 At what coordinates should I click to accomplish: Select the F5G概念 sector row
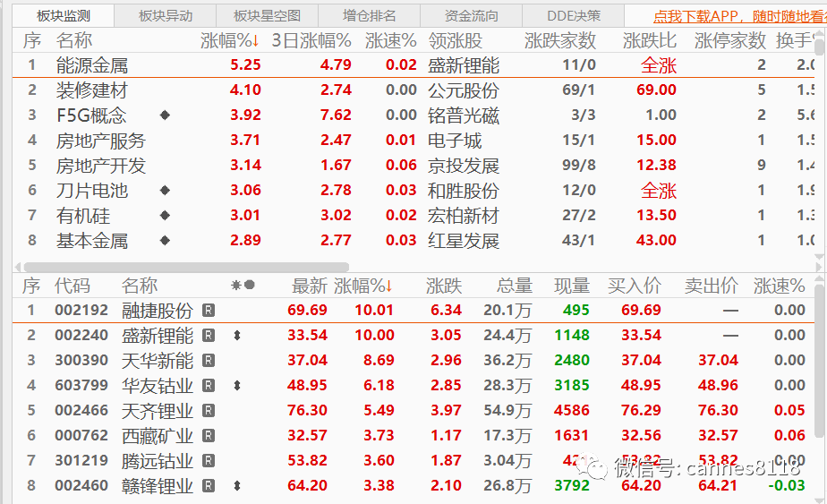point(413,115)
